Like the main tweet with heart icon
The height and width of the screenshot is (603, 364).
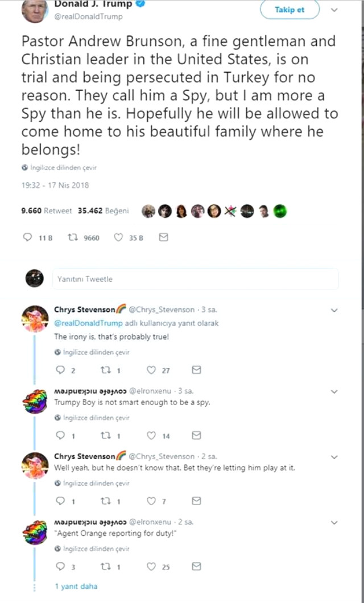tap(118, 238)
